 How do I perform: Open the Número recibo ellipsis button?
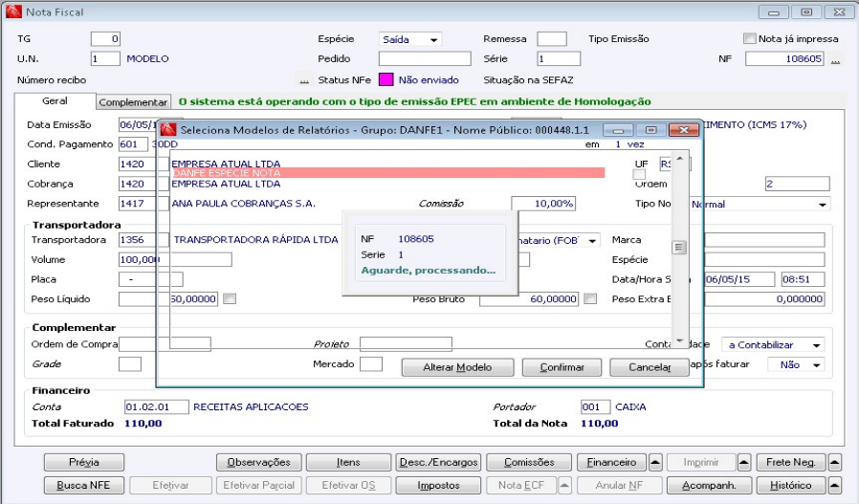click(x=304, y=80)
